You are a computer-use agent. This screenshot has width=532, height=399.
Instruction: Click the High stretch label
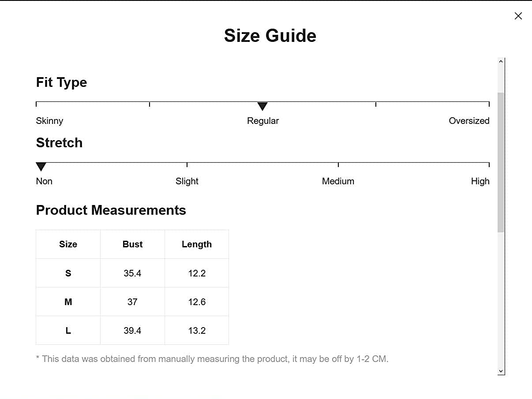480,181
